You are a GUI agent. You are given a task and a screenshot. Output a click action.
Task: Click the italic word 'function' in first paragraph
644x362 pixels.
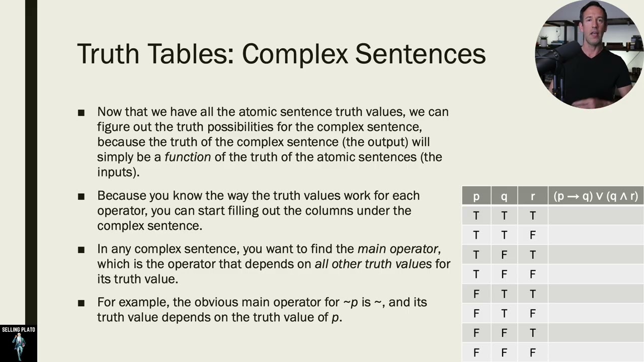click(x=188, y=157)
